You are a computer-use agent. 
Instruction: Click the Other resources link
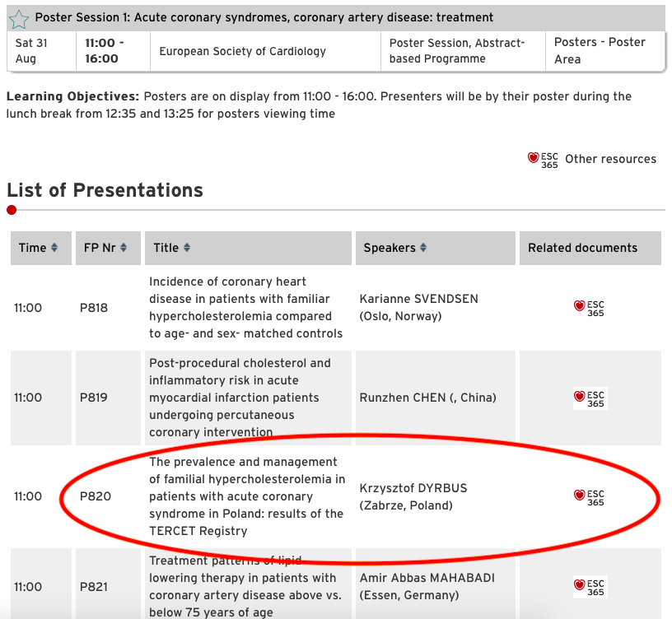(x=610, y=159)
